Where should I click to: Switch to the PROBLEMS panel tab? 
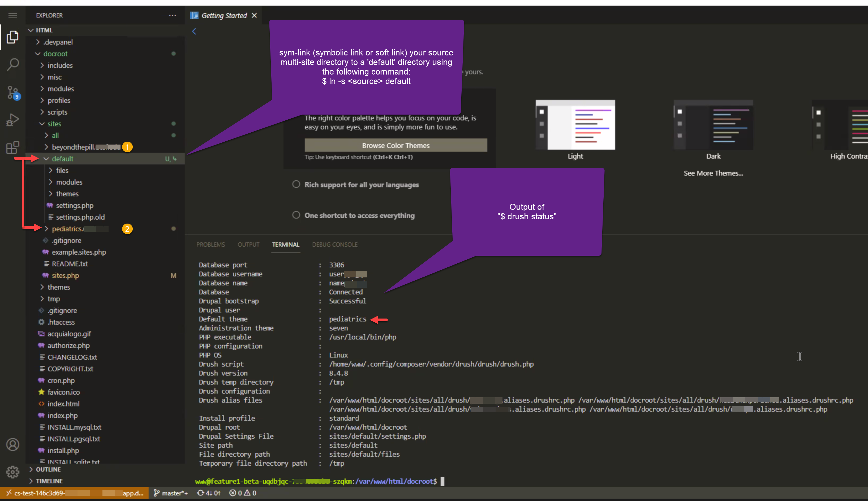[x=210, y=245]
